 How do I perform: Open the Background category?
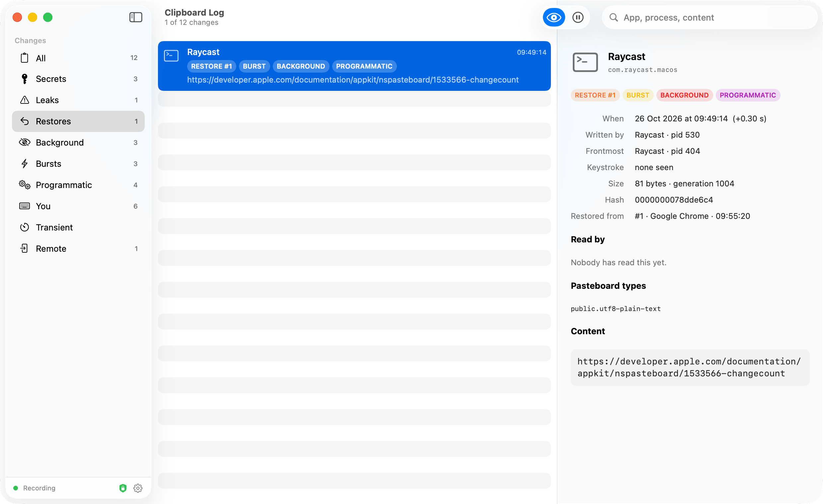pos(78,143)
